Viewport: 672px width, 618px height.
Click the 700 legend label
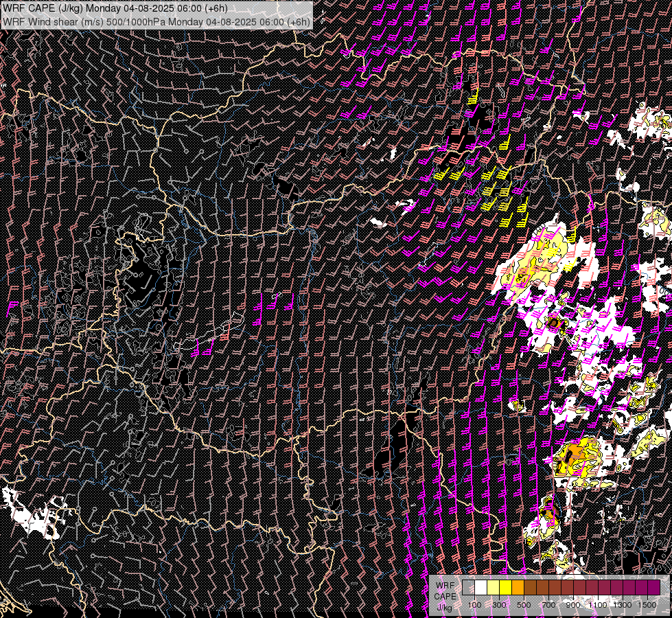pos(548,605)
